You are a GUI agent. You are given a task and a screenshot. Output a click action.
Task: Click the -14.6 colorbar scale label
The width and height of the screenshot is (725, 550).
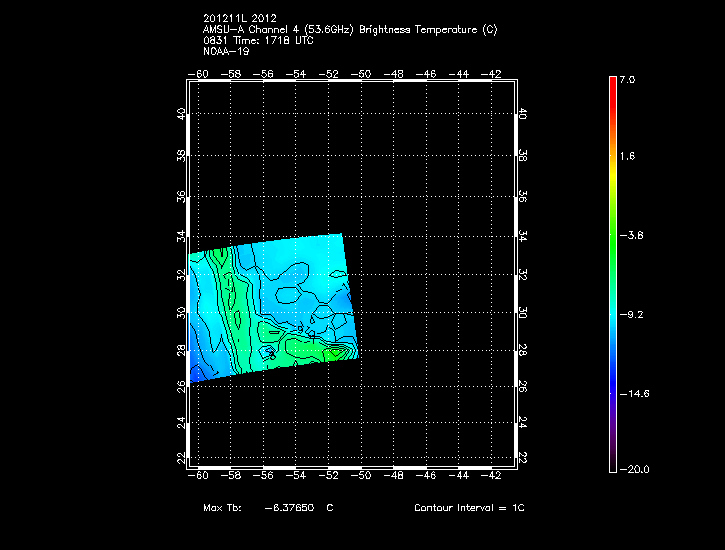pos(633,394)
